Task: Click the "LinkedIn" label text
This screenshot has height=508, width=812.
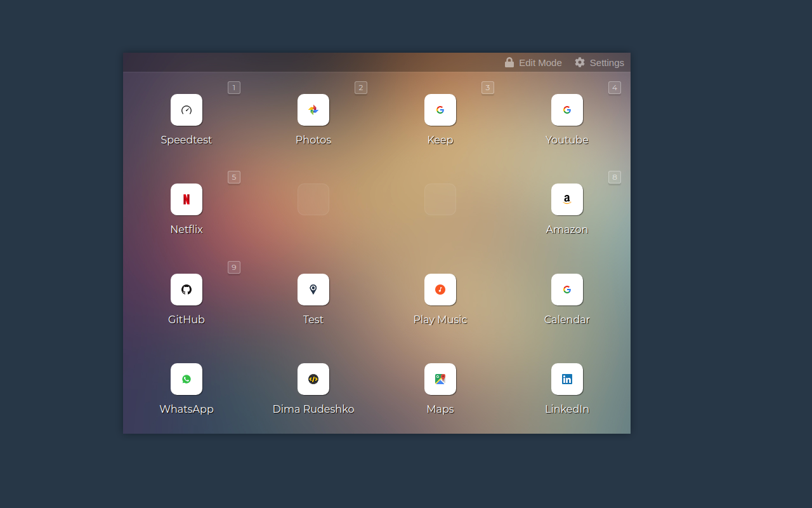Action: point(567,410)
